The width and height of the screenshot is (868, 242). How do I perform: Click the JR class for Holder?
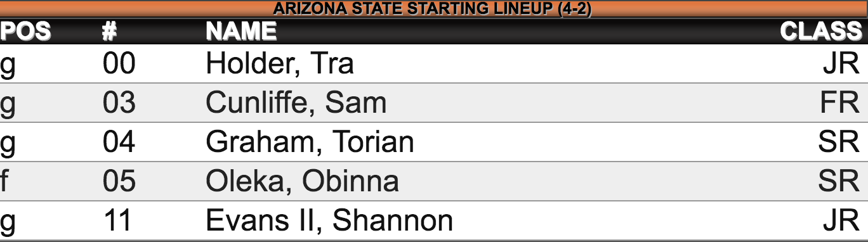[x=842, y=64]
